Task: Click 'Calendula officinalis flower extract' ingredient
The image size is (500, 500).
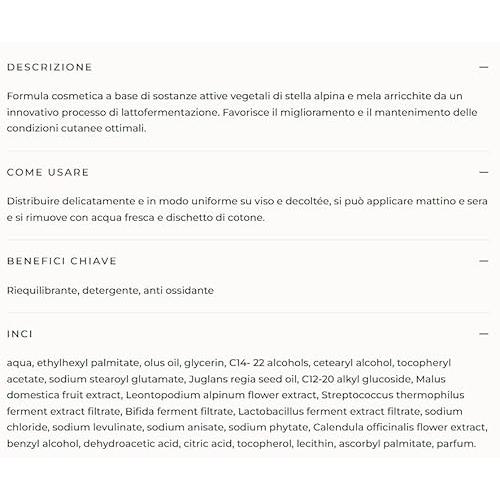Action: (x=400, y=427)
